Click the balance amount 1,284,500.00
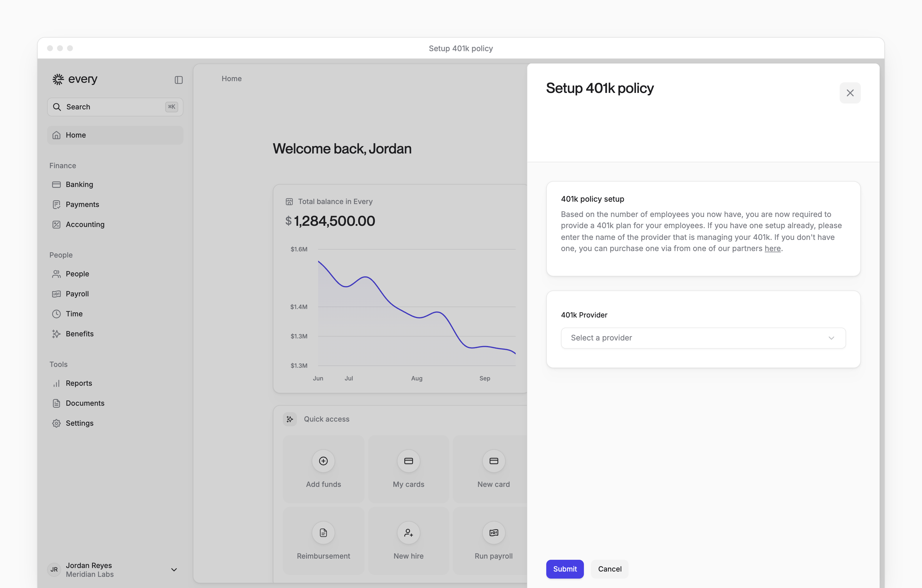 (x=334, y=221)
